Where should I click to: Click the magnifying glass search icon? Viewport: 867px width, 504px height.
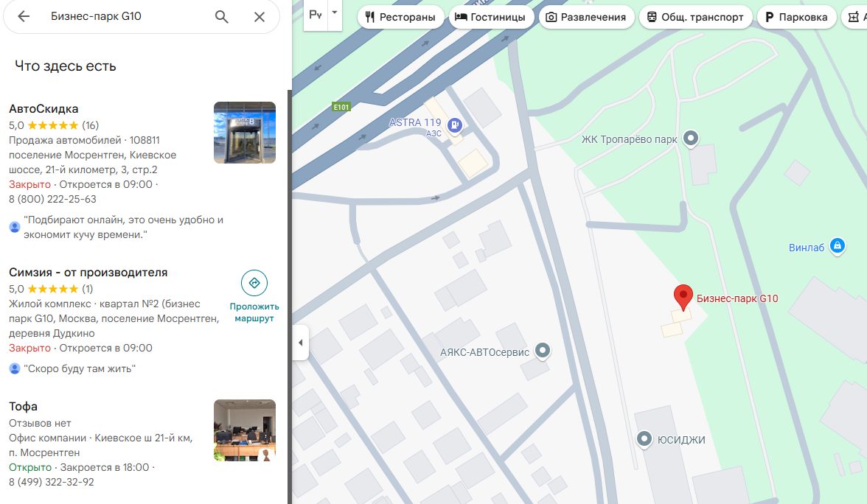point(222,16)
